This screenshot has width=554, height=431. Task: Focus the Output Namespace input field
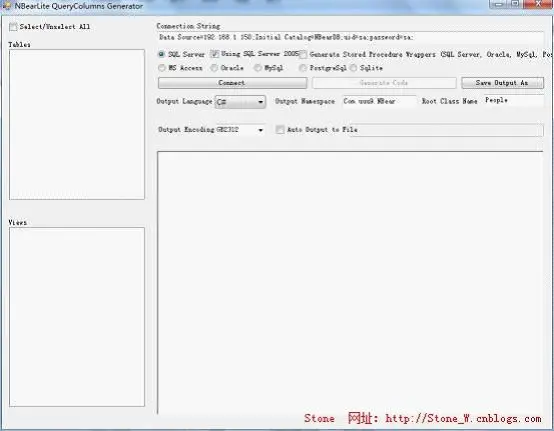379,101
